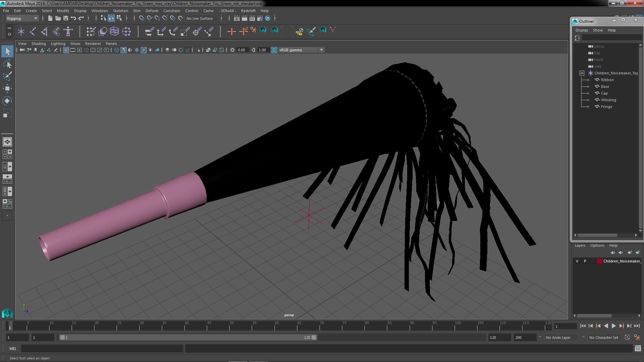This screenshot has width=644, height=362.
Task: Click the range slider end handle
Action: coord(314,338)
